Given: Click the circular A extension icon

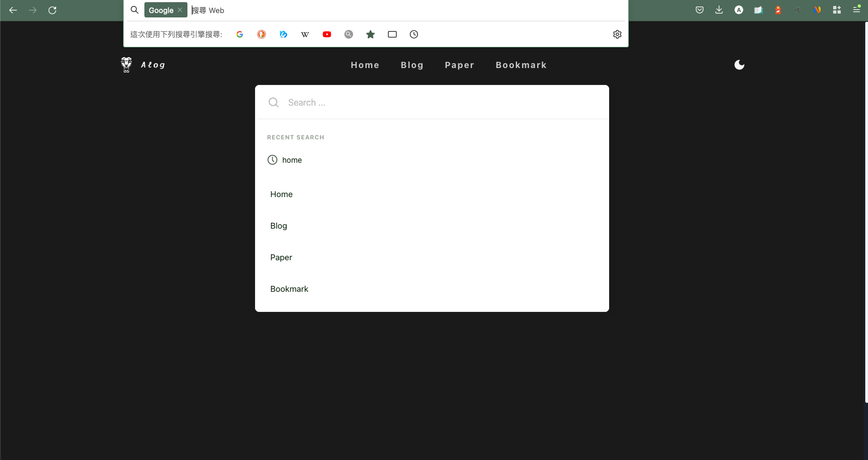Looking at the screenshot, I should tap(739, 10).
